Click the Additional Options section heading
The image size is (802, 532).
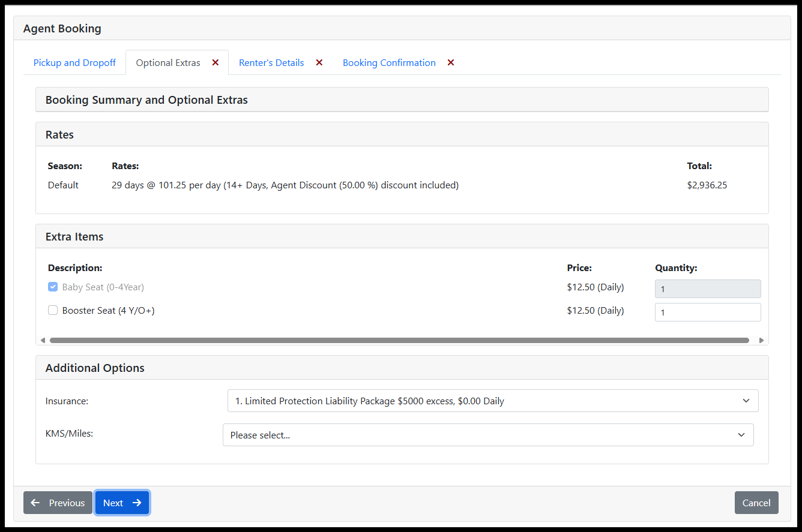(95, 368)
